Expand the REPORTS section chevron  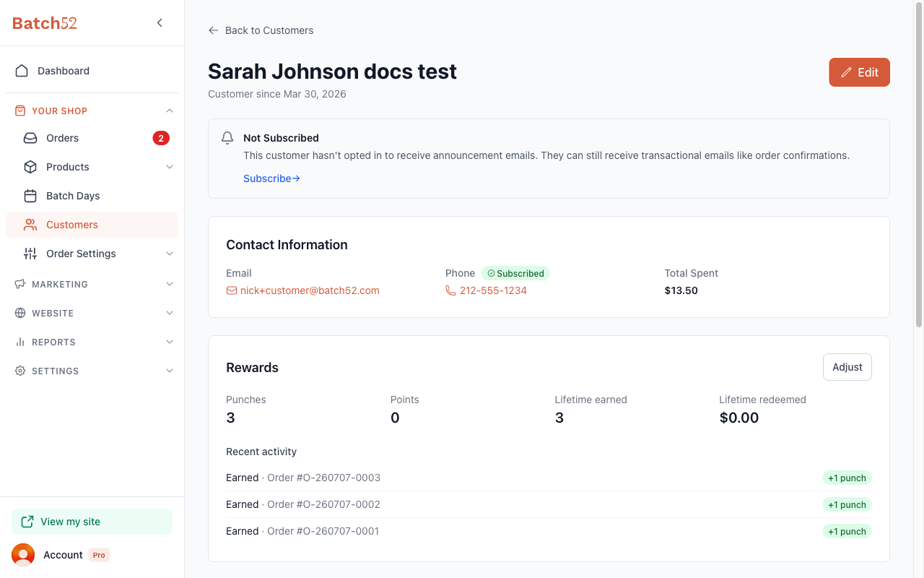coord(170,342)
